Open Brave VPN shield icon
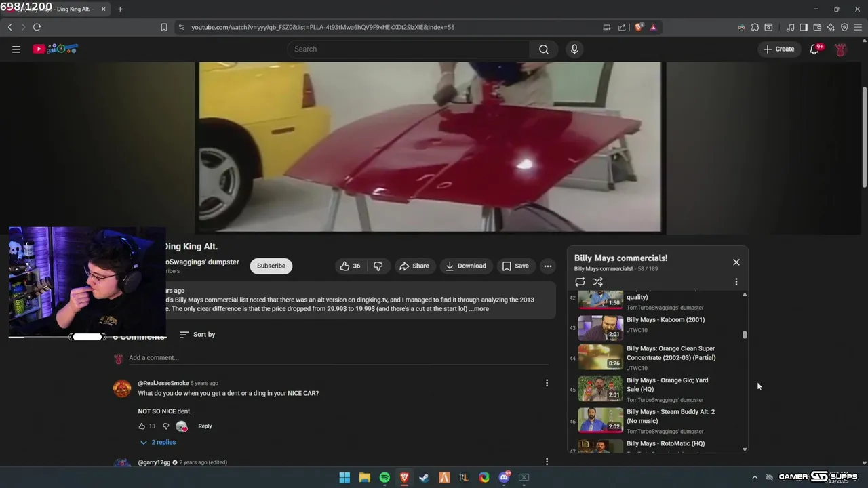Screen dimensions: 868x488 click(844, 27)
